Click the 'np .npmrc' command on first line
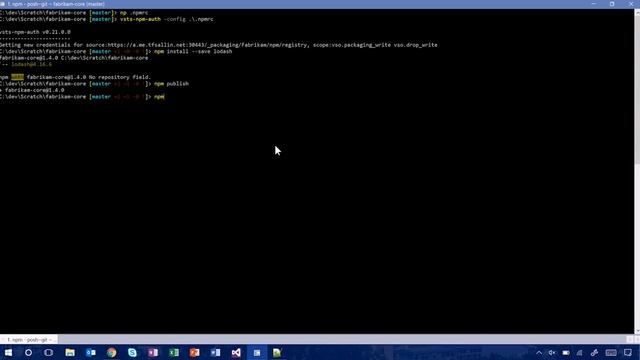640x360 pixels. click(134, 13)
